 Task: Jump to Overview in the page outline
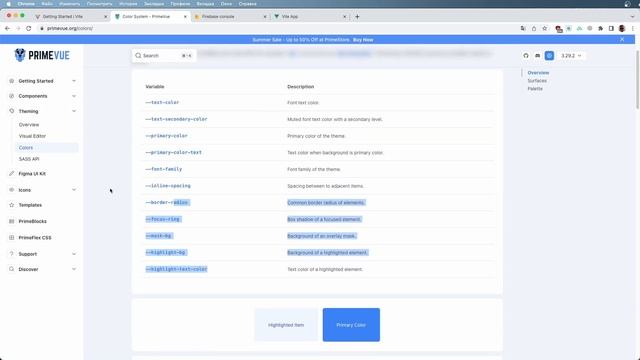coord(538,73)
